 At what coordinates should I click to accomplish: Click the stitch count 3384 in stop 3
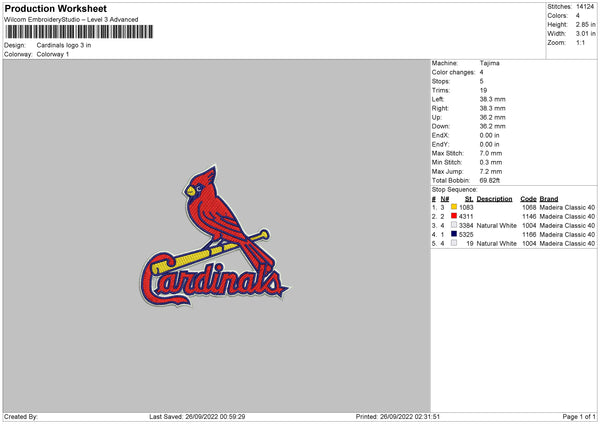point(466,226)
